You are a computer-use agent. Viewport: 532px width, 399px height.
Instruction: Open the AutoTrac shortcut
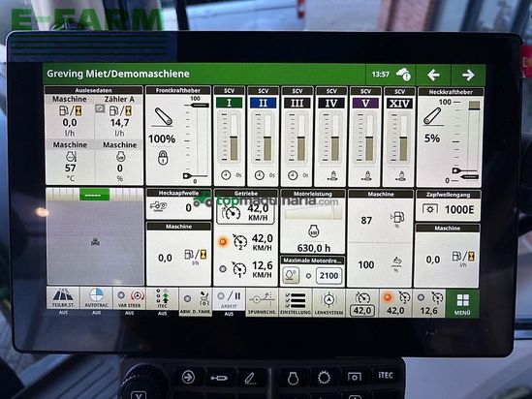(96, 298)
